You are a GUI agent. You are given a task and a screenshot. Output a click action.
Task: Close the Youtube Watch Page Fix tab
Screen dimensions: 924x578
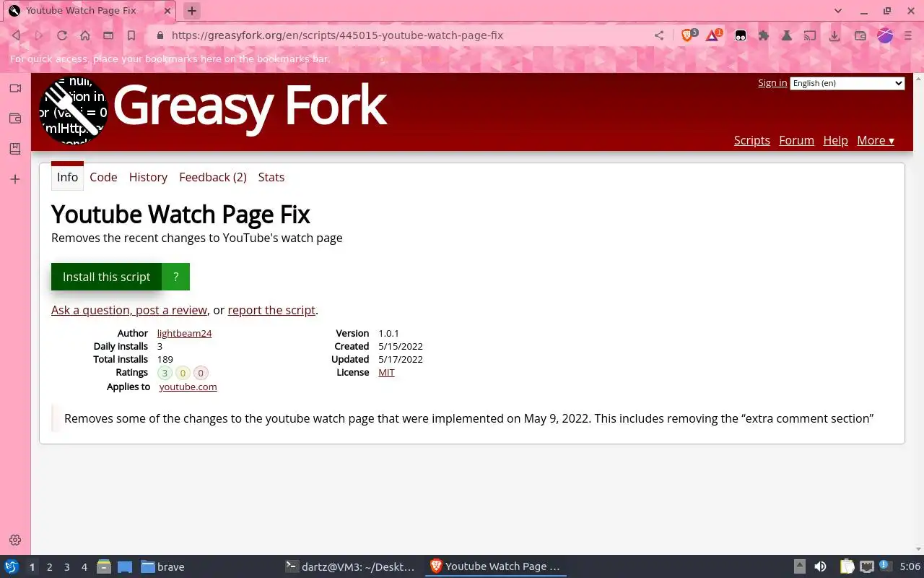click(167, 11)
